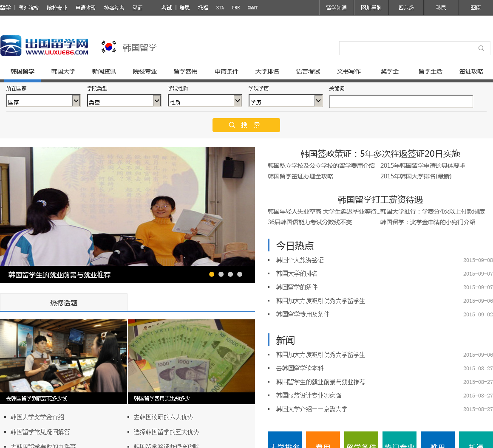Open the 韩国大学 nav tab
Screen dimensions: 493x448
(x=63, y=71)
